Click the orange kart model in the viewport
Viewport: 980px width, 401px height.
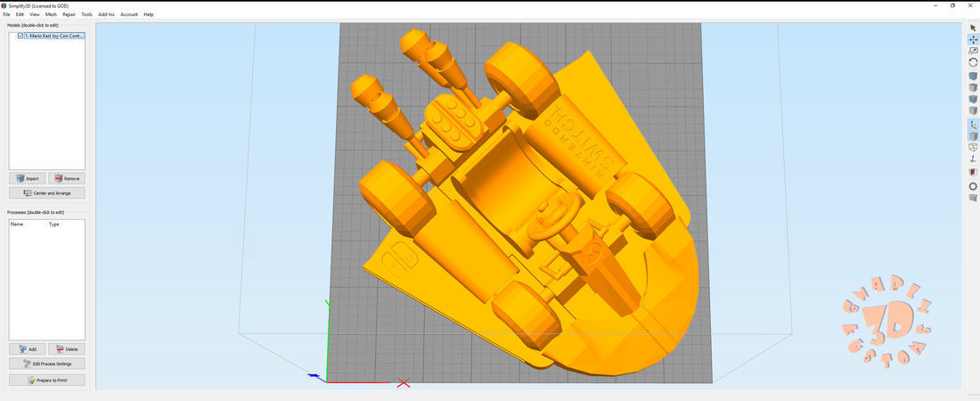click(x=531, y=200)
